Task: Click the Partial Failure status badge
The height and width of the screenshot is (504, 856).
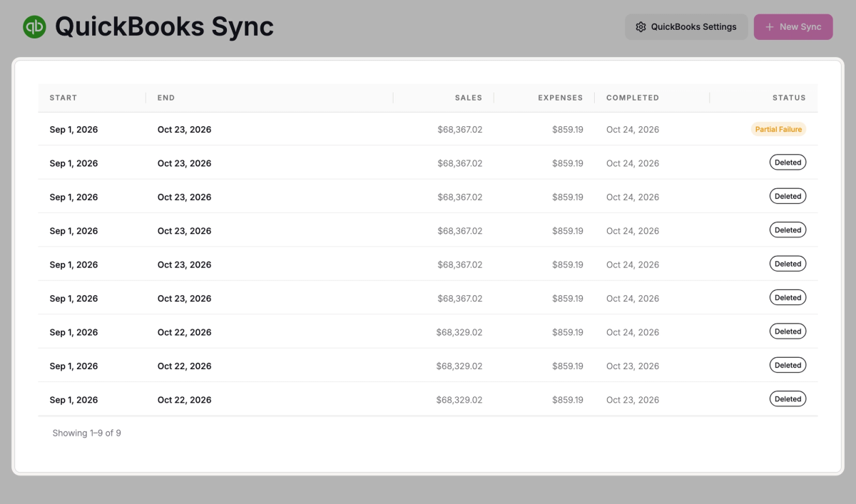Action: point(778,129)
